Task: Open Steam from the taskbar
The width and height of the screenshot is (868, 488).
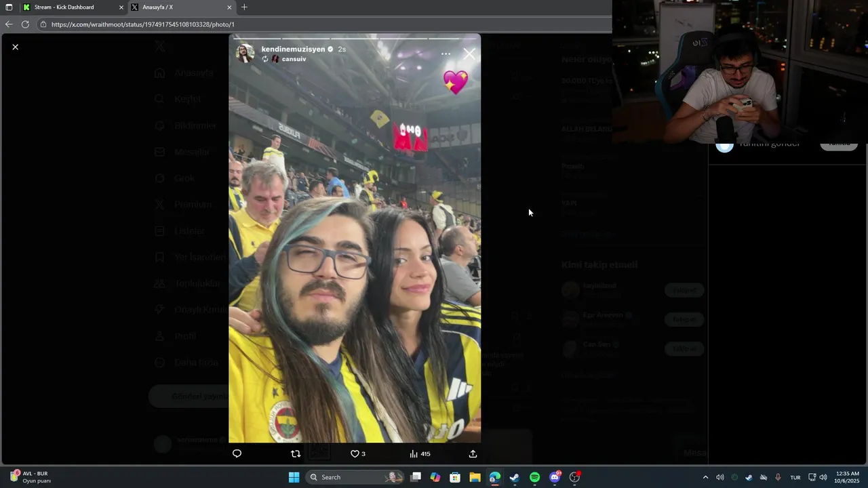Action: coord(515,477)
